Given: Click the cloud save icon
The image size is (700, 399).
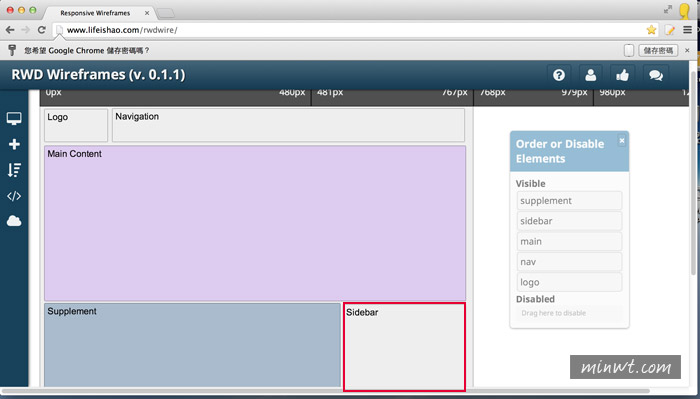Looking at the screenshot, I should (x=14, y=221).
